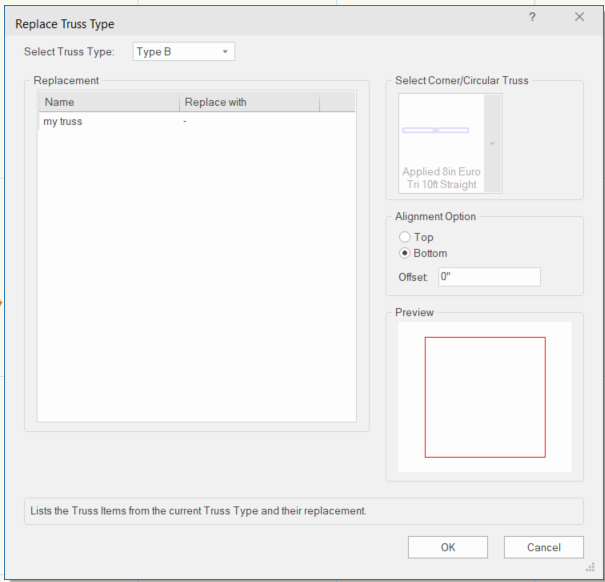Click the help question mark icon
605x582 pixels.
(532, 18)
